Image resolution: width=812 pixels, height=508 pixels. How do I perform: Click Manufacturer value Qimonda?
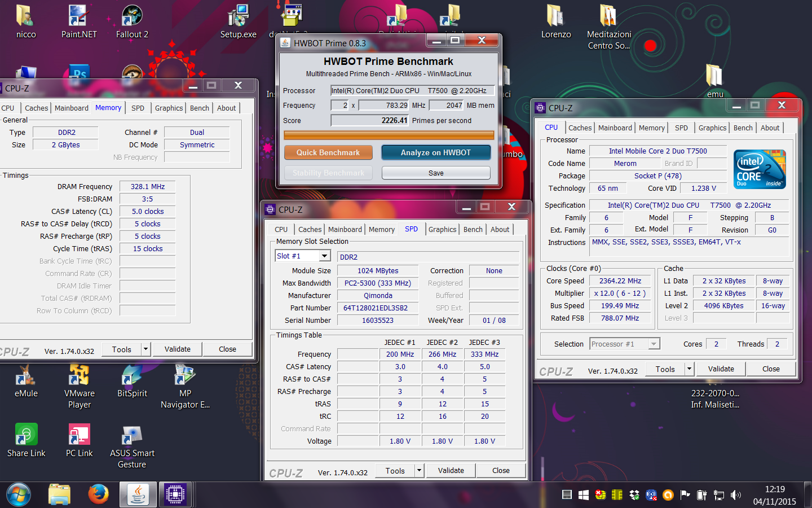378,295
